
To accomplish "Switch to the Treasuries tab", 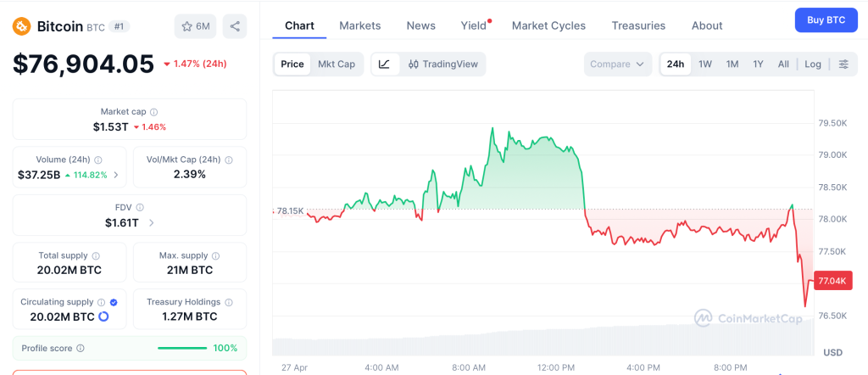I will (x=638, y=25).
